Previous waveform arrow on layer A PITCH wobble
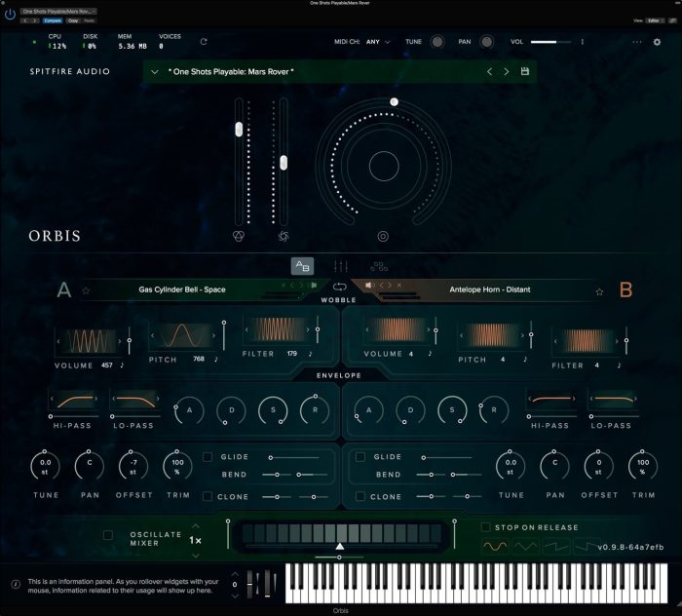The height and width of the screenshot is (616, 682). coord(152,335)
